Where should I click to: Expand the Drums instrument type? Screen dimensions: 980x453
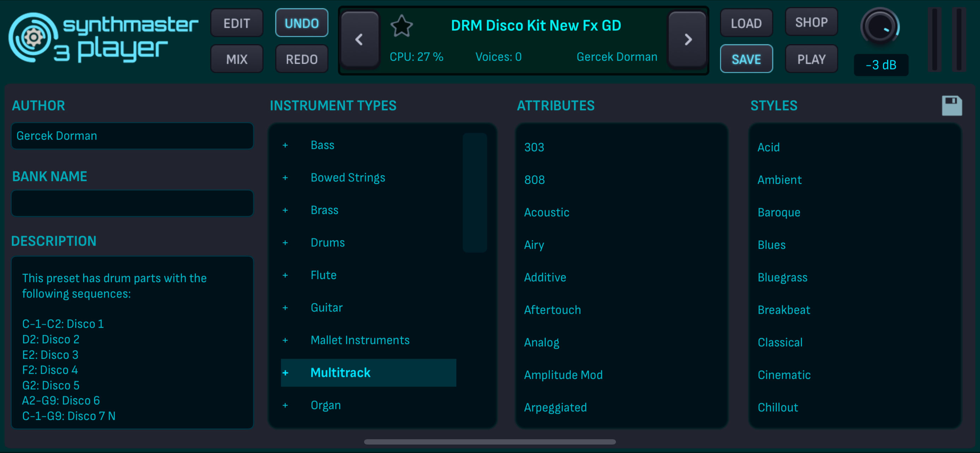click(x=285, y=243)
